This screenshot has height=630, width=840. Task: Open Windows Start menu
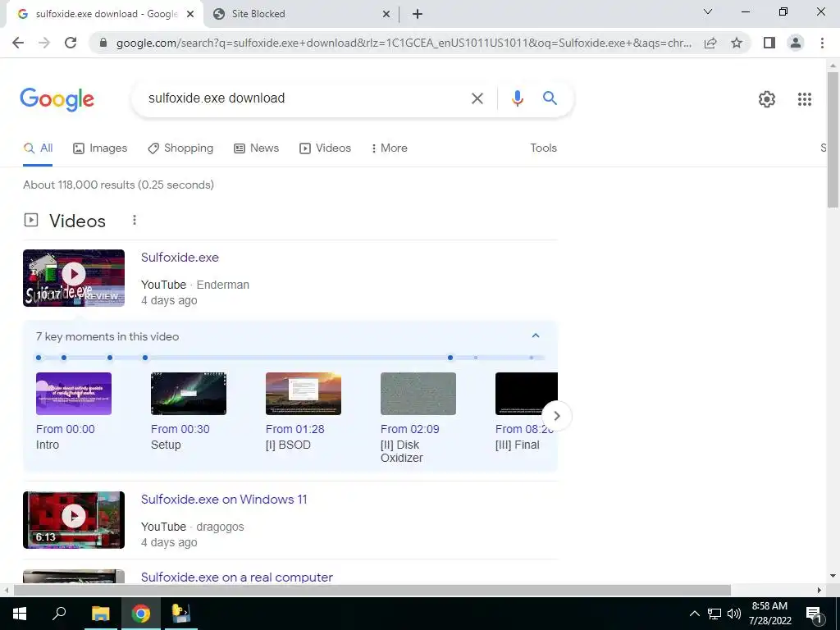click(20, 614)
